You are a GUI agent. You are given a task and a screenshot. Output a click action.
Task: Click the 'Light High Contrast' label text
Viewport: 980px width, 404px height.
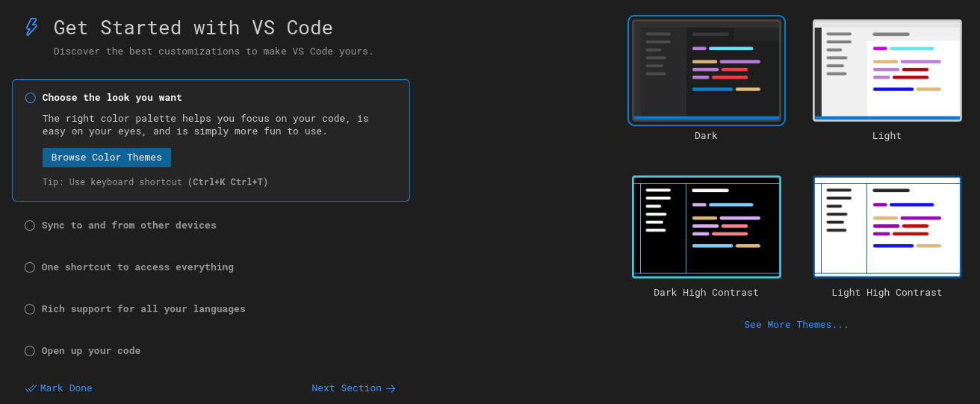(887, 293)
